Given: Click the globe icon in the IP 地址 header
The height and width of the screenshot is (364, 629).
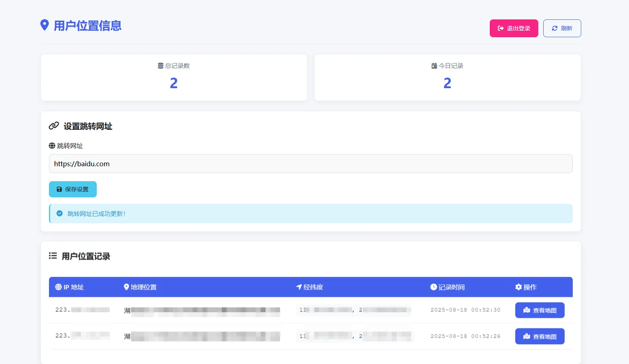Looking at the screenshot, I should (58, 287).
